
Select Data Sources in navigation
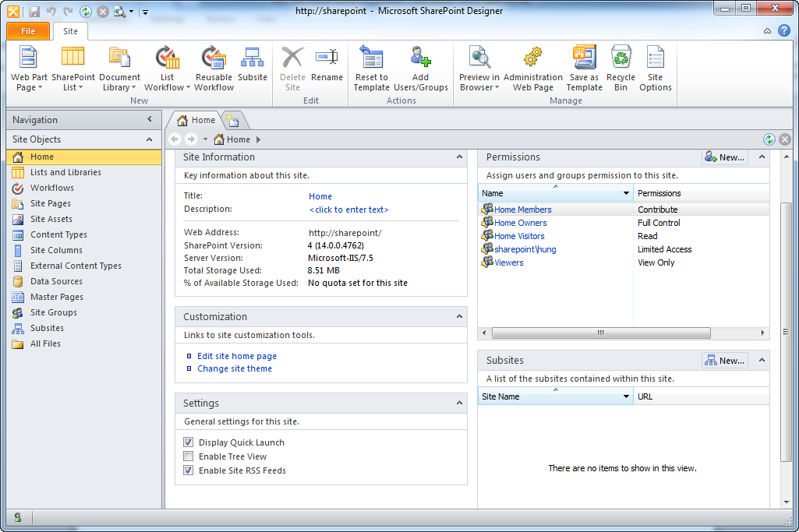(83, 281)
